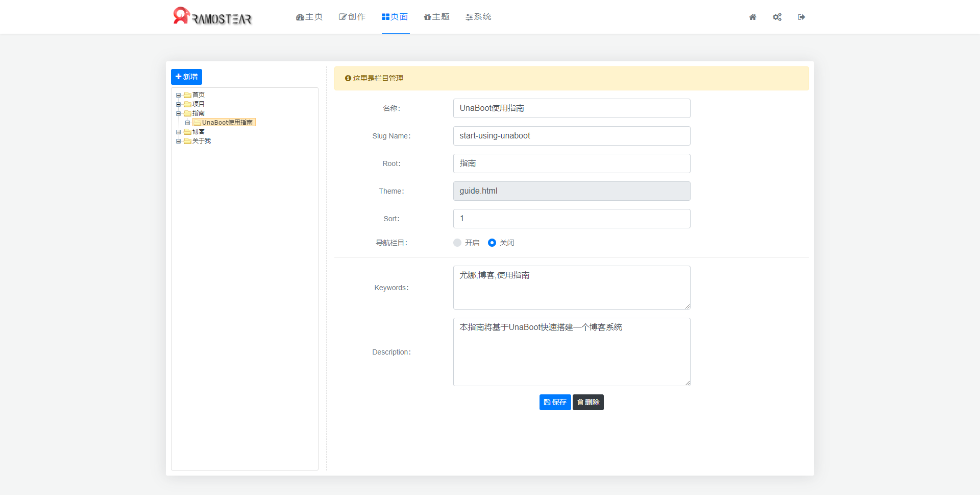The width and height of the screenshot is (980, 495).
Task: Expand the 项目 tree node toggle
Action: (179, 104)
